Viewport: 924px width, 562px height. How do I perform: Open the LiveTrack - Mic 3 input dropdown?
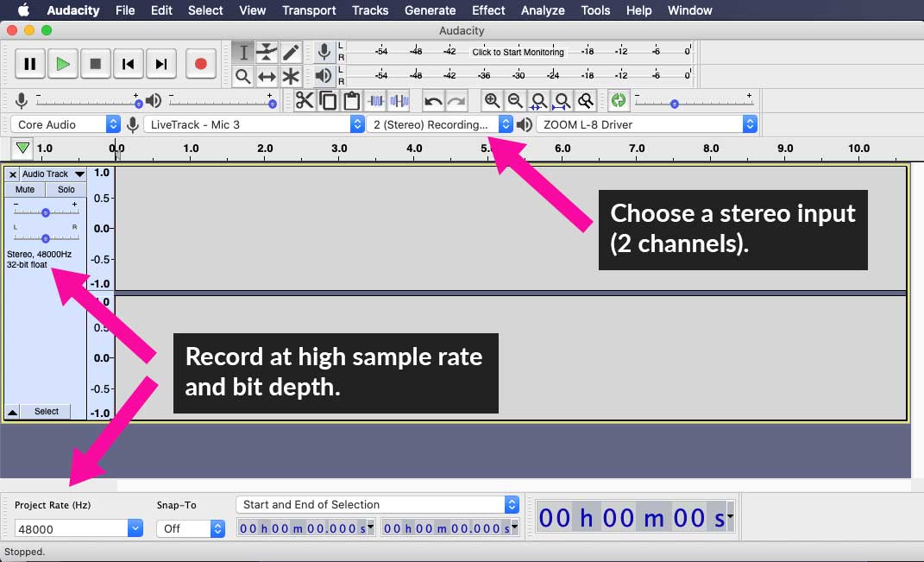pos(254,124)
